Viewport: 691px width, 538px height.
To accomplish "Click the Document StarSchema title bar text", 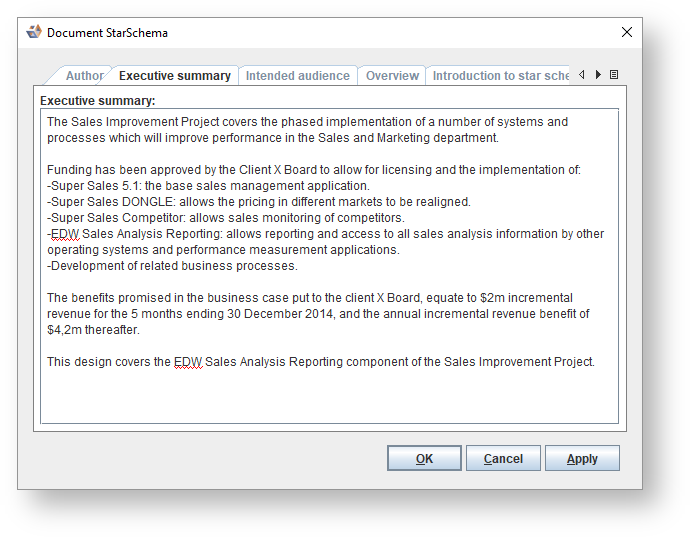I will 107,33.
